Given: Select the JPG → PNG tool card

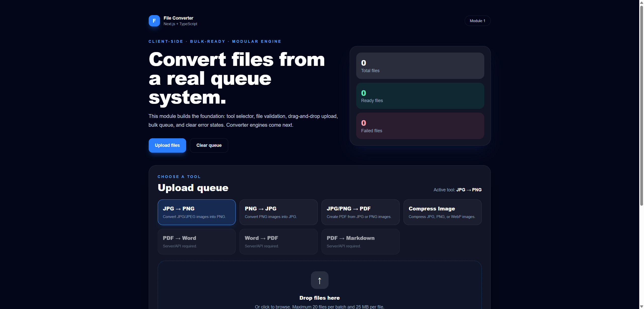Looking at the screenshot, I should (196, 212).
